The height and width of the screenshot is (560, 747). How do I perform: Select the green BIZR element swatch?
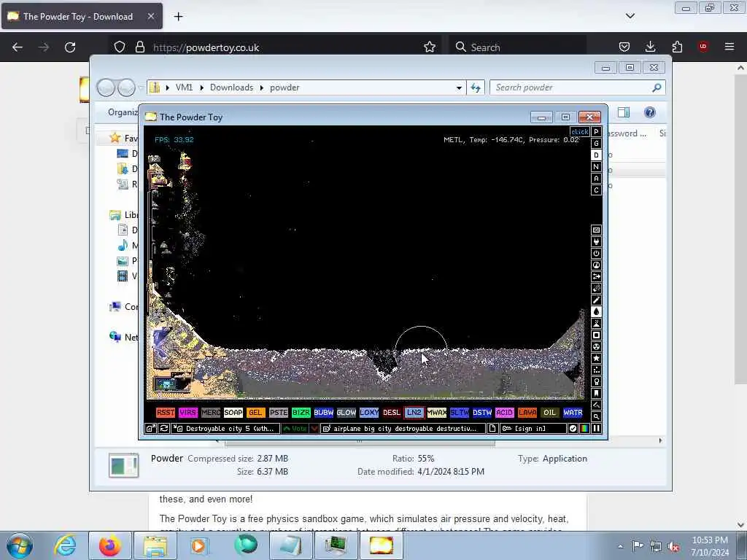[x=301, y=413]
